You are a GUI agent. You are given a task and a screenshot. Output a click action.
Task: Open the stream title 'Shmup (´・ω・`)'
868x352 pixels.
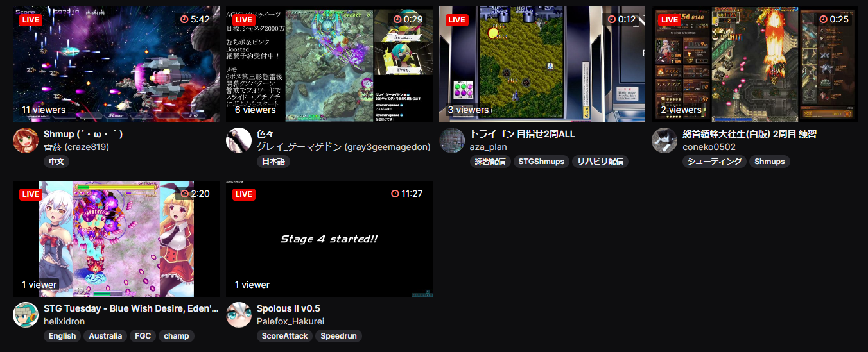(x=83, y=134)
